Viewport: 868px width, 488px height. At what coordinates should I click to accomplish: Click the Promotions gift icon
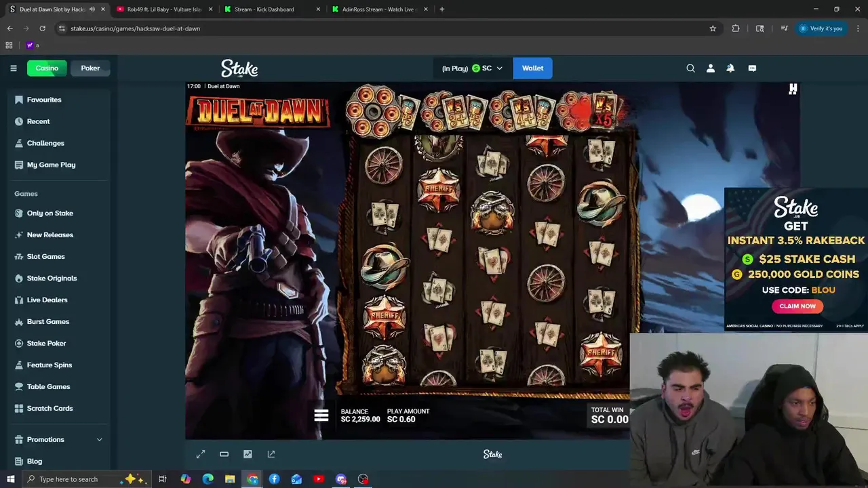click(x=19, y=439)
